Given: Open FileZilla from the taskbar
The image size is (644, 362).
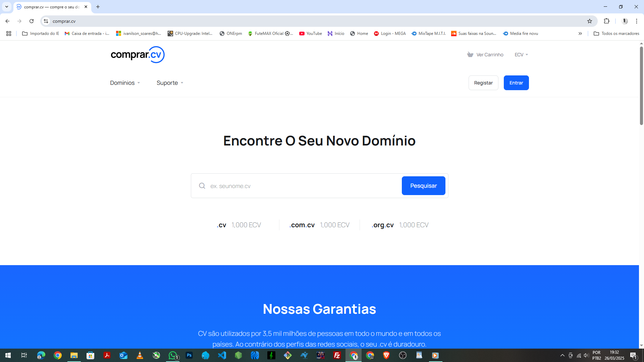Looking at the screenshot, I should point(337,355).
